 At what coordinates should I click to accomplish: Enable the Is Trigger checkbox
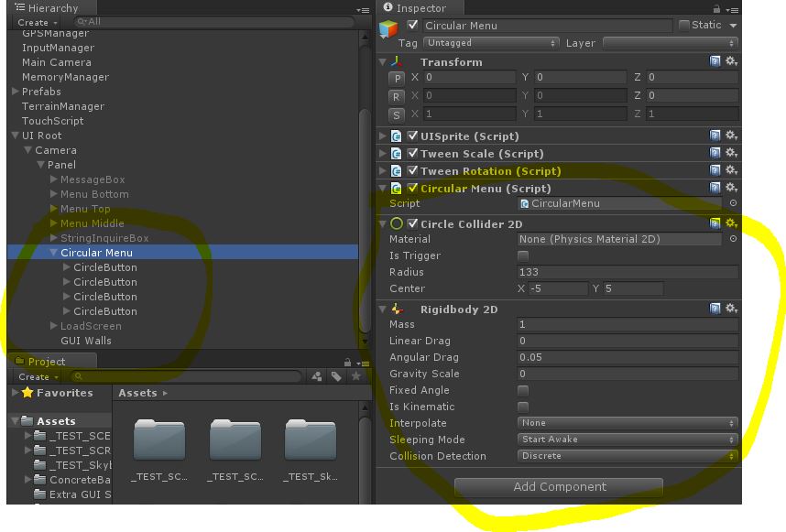(523, 255)
